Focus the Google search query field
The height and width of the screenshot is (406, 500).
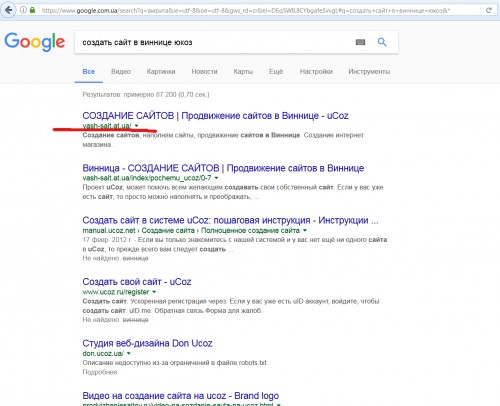213,42
